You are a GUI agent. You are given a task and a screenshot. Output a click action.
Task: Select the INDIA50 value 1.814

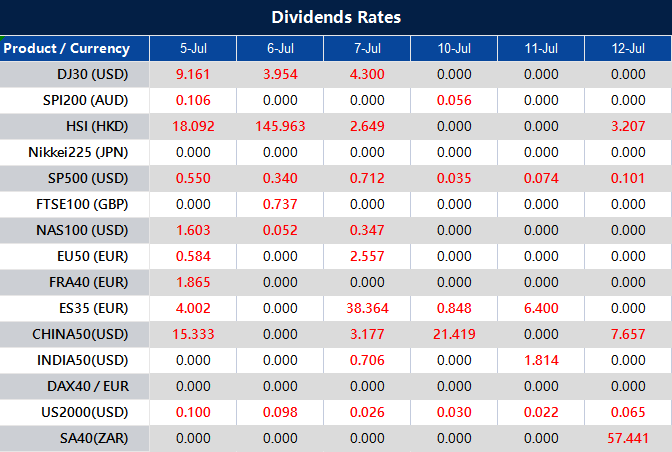point(541,360)
